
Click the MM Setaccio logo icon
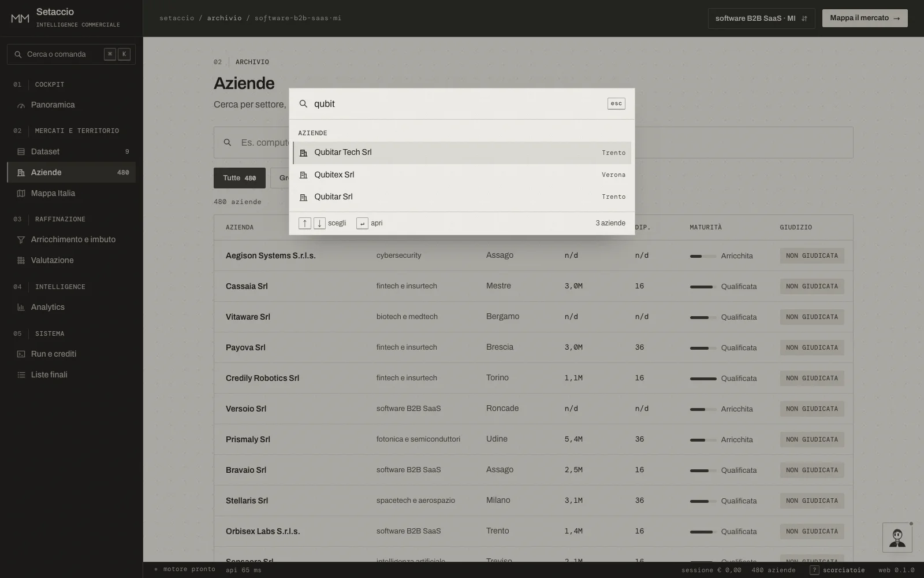[20, 18]
